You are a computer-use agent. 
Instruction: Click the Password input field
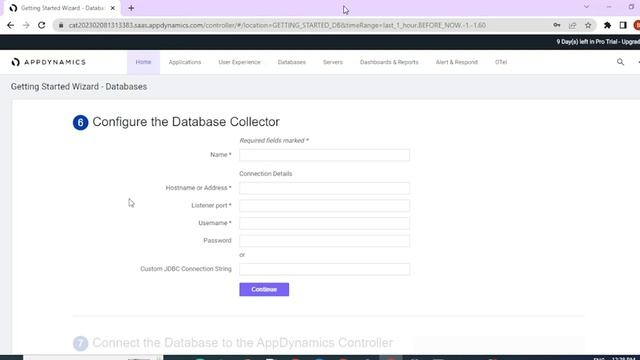(324, 241)
